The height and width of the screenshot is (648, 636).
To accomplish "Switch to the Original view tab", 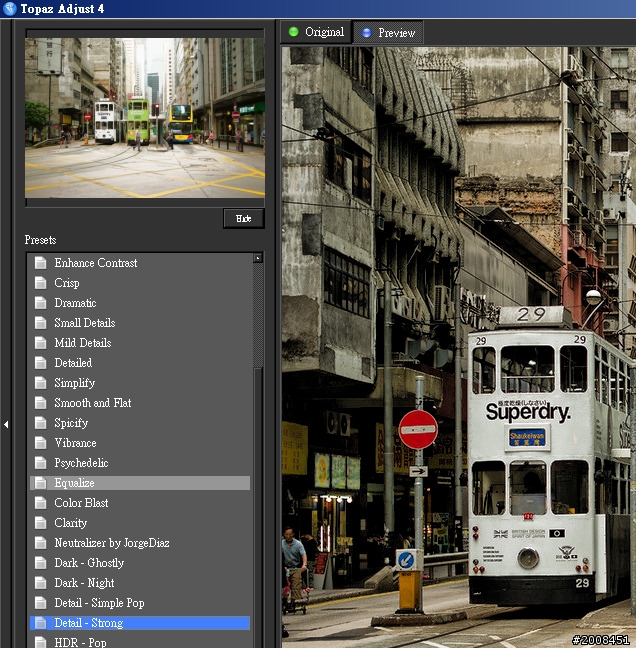I will [x=317, y=32].
